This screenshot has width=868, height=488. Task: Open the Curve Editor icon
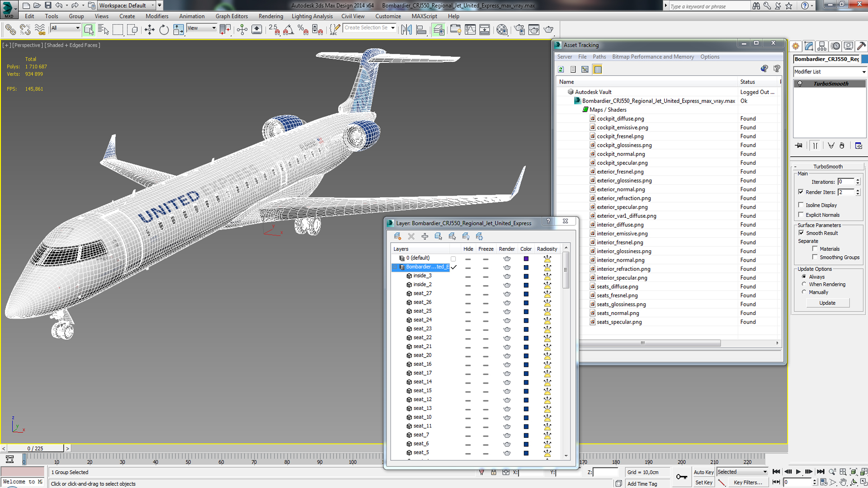(x=470, y=30)
